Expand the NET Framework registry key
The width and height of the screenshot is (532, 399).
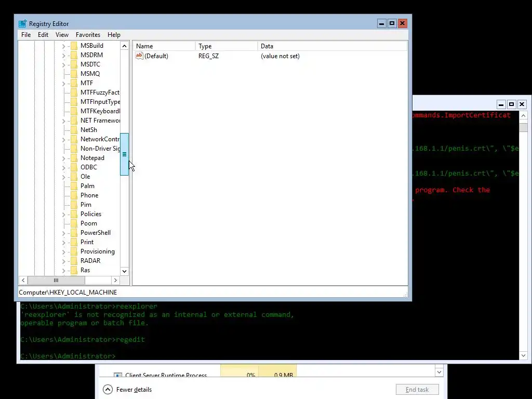[63, 121]
